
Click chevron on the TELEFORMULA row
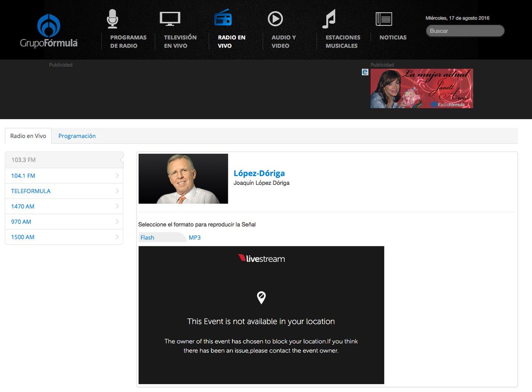[x=117, y=191]
